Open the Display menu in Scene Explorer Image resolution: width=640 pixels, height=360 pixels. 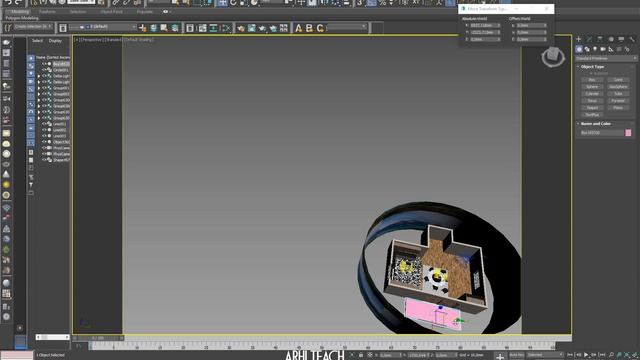[55, 40]
